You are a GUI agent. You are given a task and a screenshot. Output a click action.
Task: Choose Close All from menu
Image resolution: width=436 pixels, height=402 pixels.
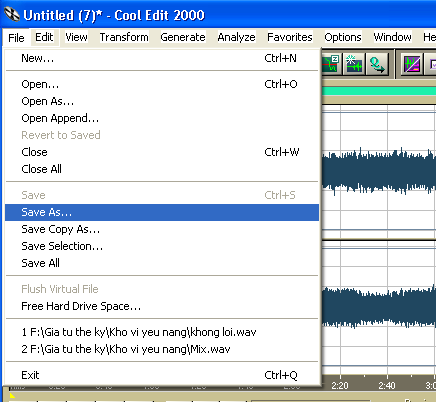click(162, 169)
